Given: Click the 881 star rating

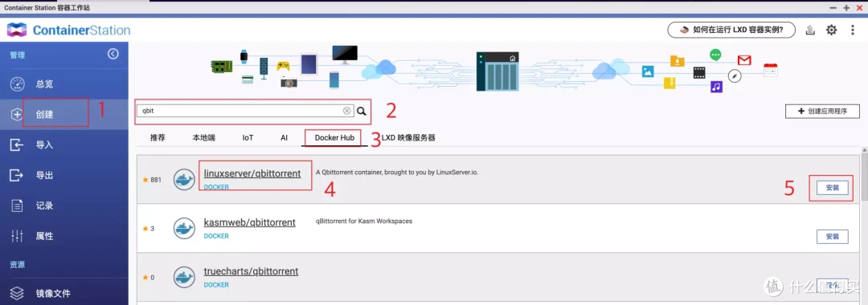Looking at the screenshot, I should tap(152, 180).
